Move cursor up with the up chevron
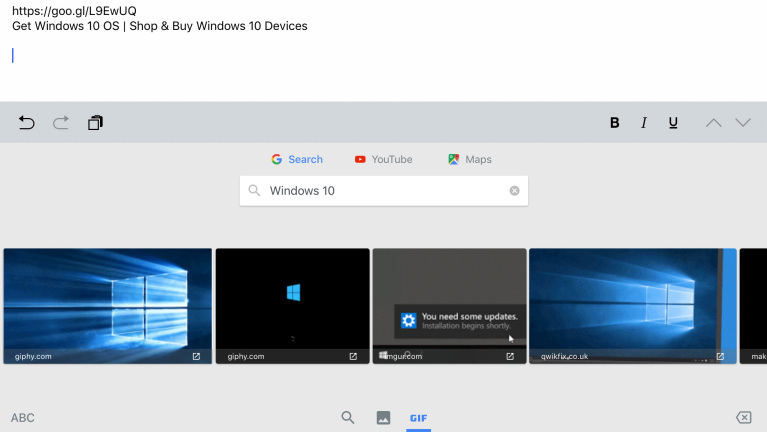This screenshot has width=767, height=432. pos(714,123)
